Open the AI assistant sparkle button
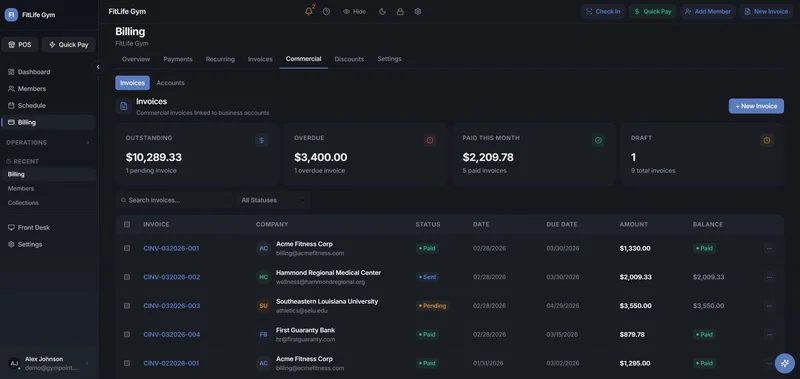The image size is (800, 379). 784,363
